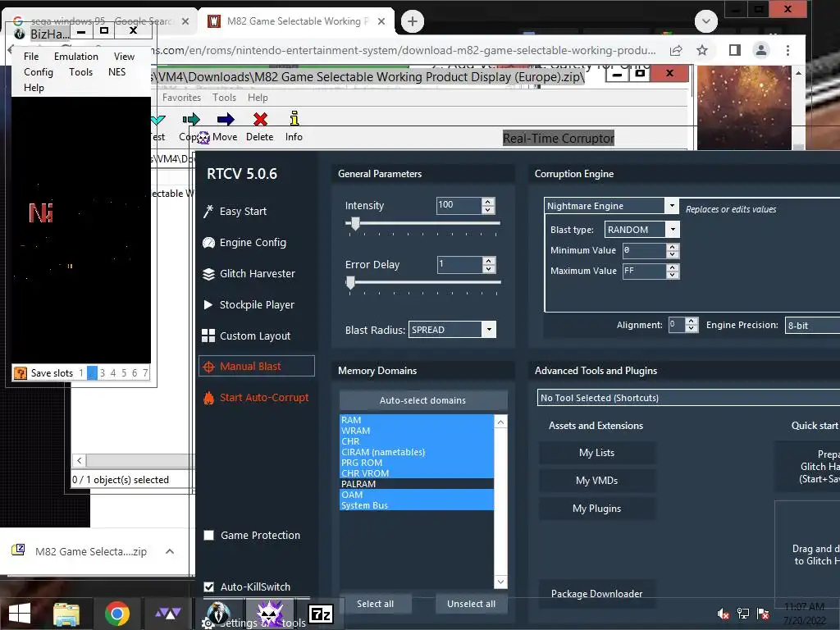Click the Alignment spinner arrows
Image resolution: width=840 pixels, height=630 pixels.
(x=692, y=325)
